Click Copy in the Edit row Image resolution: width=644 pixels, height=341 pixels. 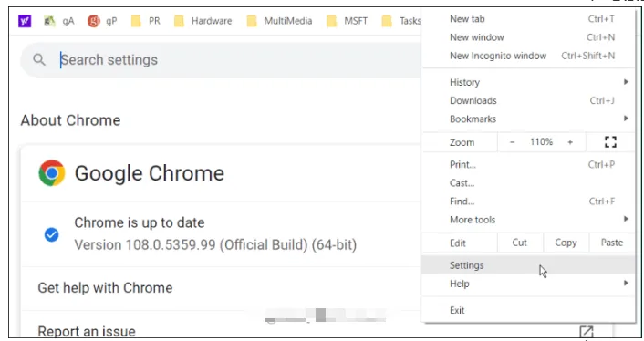click(x=566, y=243)
